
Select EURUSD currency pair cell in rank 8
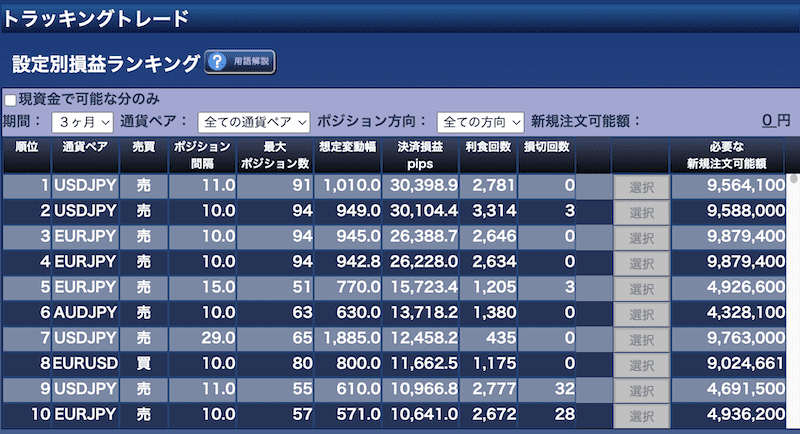point(85,364)
